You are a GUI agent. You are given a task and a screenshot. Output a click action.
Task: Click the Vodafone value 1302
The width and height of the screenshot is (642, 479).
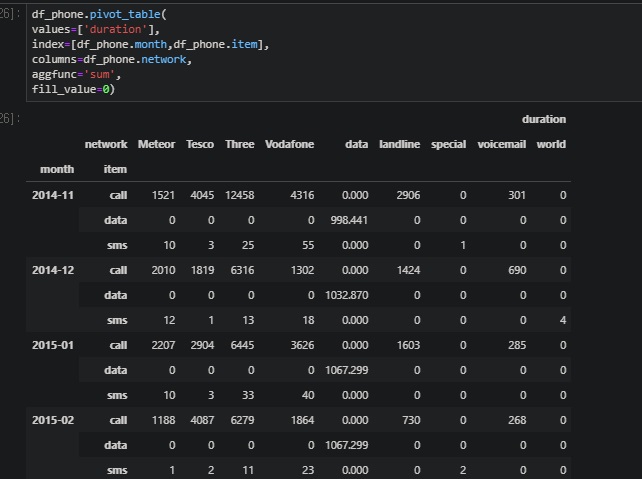[x=303, y=270]
